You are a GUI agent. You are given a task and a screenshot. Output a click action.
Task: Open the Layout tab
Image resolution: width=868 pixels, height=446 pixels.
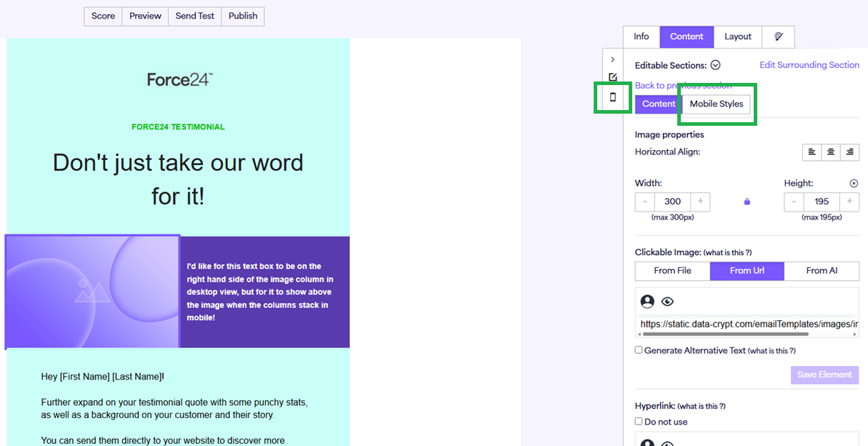738,36
